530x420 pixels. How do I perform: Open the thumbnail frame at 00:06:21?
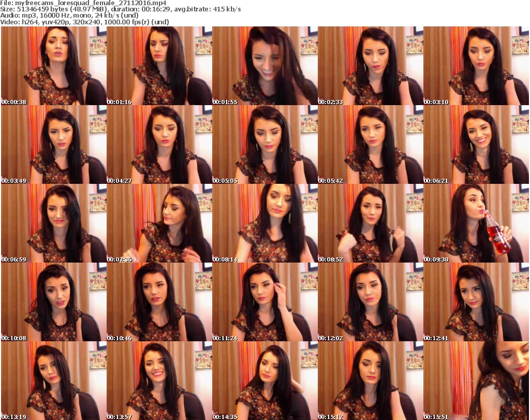tap(476, 144)
